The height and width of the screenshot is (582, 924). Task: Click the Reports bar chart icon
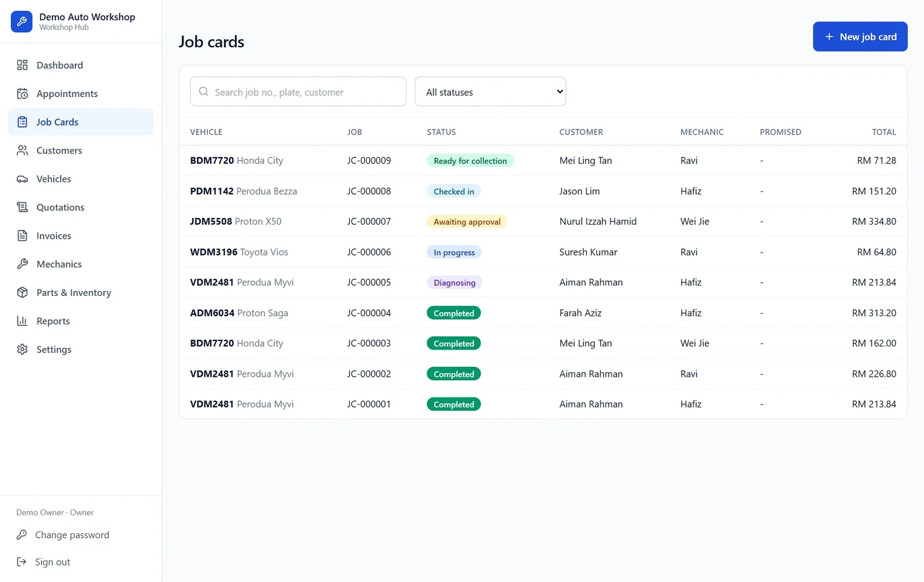pos(22,321)
